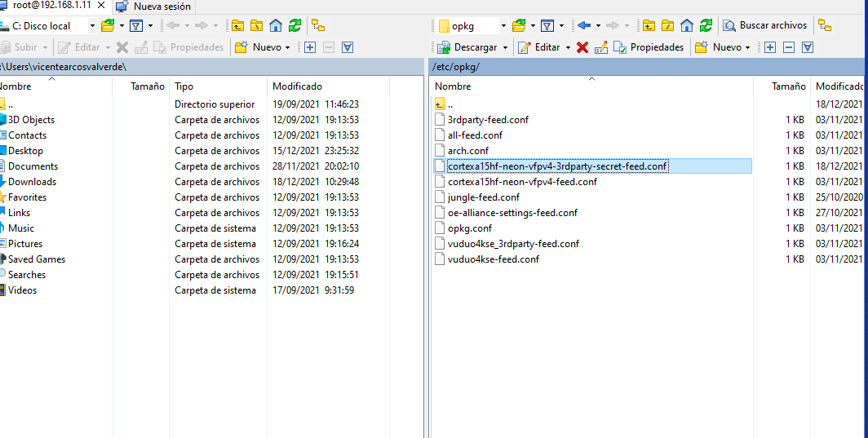Screen dimensions: 868x438
Task: Navigate back in remote panel
Action: tap(584, 26)
